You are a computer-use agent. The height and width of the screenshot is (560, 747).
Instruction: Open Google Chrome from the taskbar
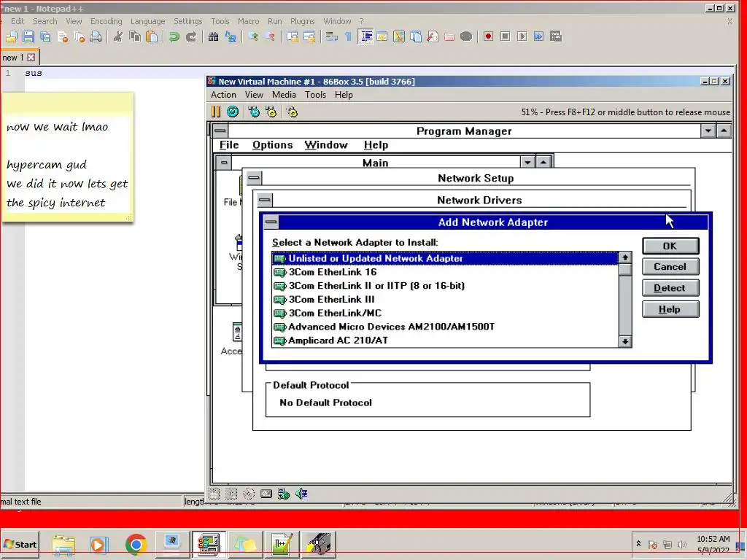pyautogui.click(x=136, y=544)
